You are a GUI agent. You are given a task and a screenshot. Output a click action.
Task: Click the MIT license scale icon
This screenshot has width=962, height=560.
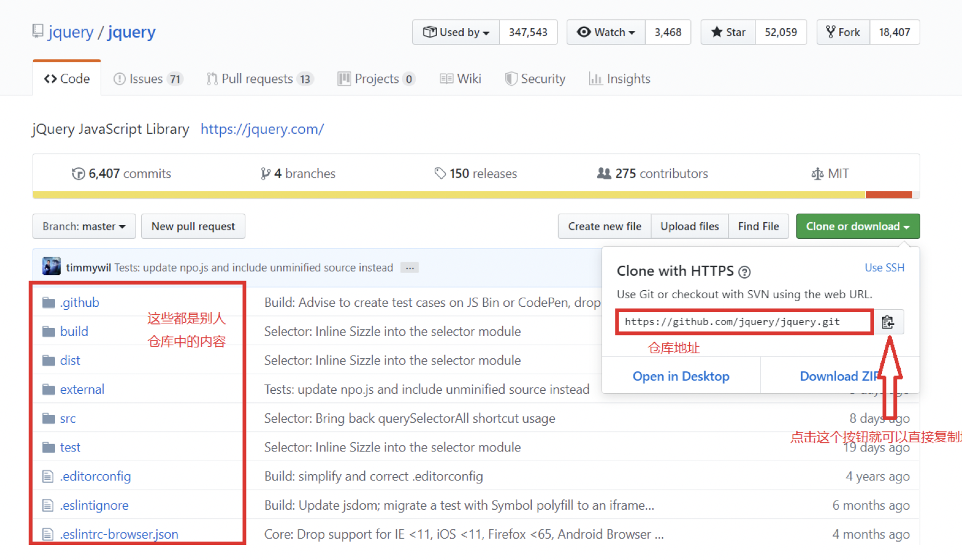click(x=817, y=174)
